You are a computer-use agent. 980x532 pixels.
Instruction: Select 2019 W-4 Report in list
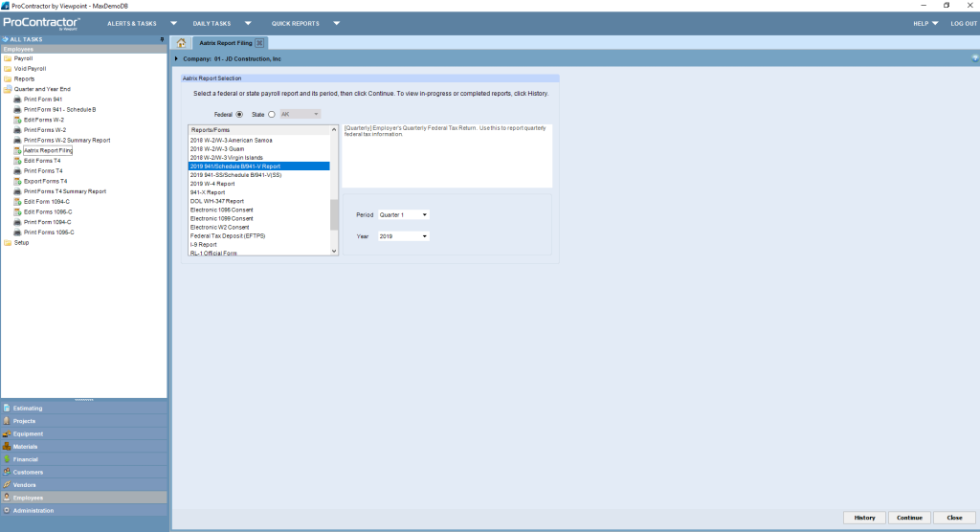[212, 184]
